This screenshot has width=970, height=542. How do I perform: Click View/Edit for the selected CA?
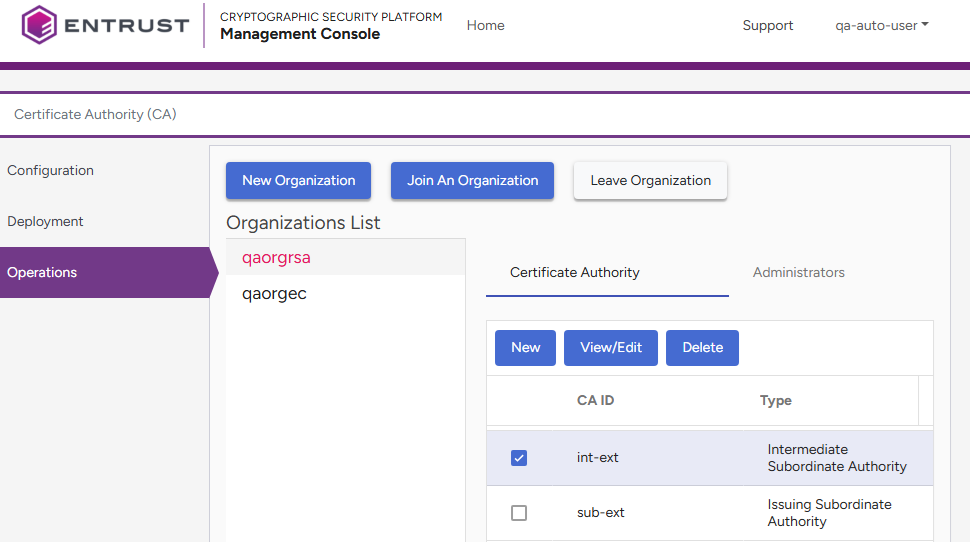click(611, 348)
